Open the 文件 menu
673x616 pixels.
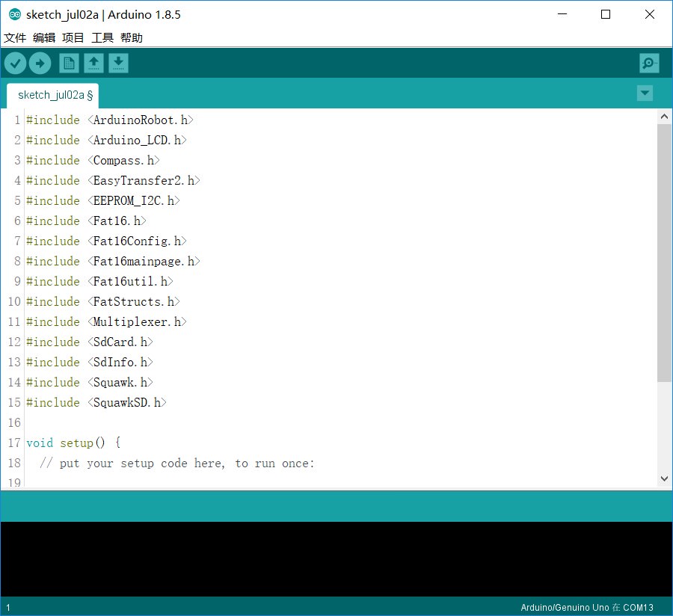point(15,37)
